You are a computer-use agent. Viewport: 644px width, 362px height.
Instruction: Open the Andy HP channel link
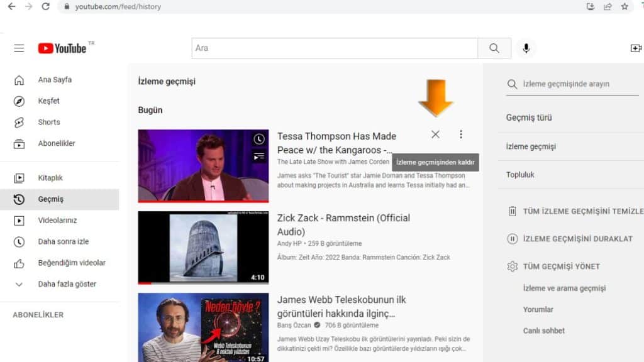point(289,243)
